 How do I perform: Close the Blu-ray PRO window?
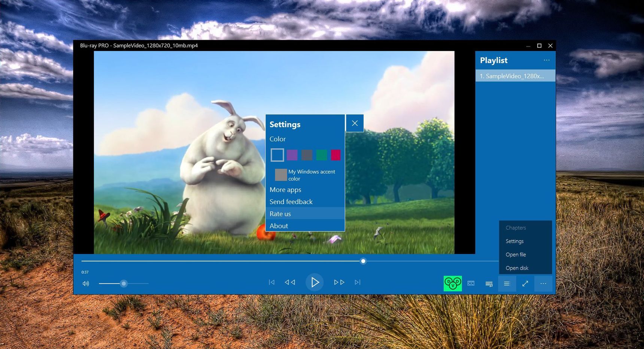[x=550, y=46]
